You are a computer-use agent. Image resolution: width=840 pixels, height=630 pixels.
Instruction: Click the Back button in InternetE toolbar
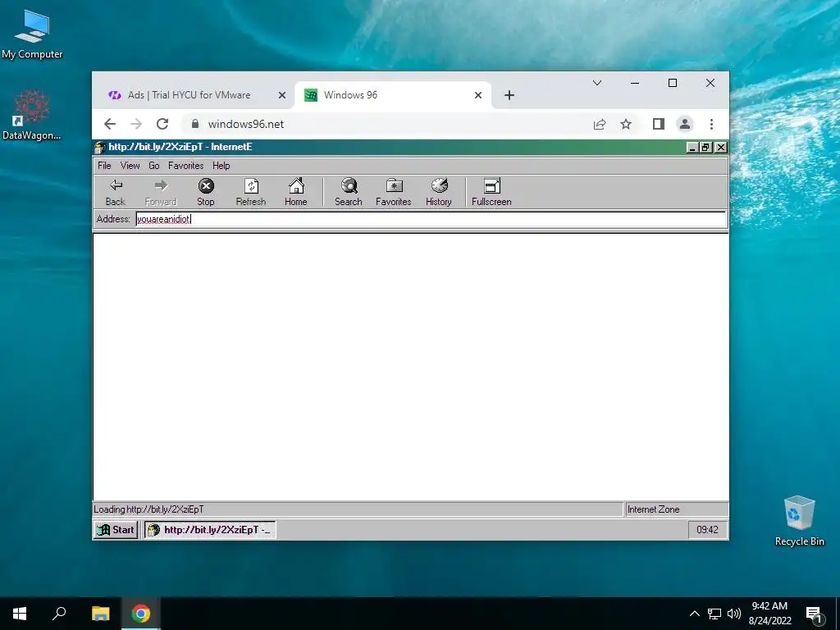pos(116,192)
